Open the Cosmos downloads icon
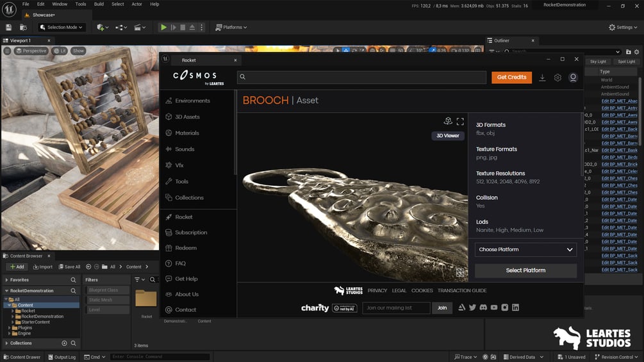644x362 pixels. coord(542,77)
